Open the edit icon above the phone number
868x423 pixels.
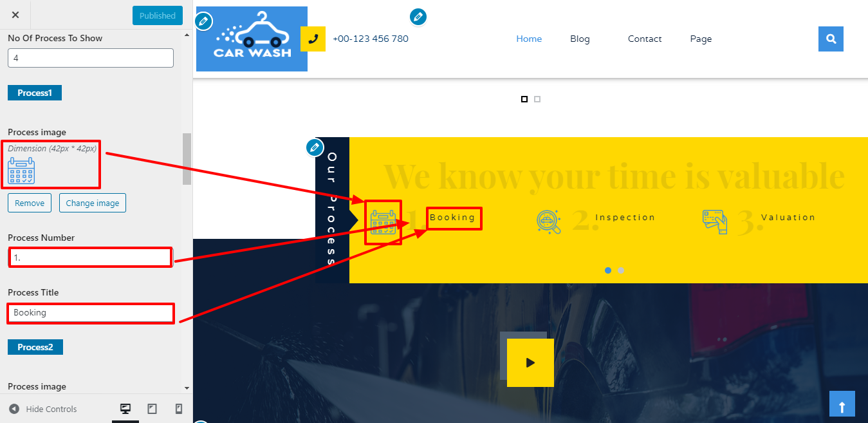(418, 17)
